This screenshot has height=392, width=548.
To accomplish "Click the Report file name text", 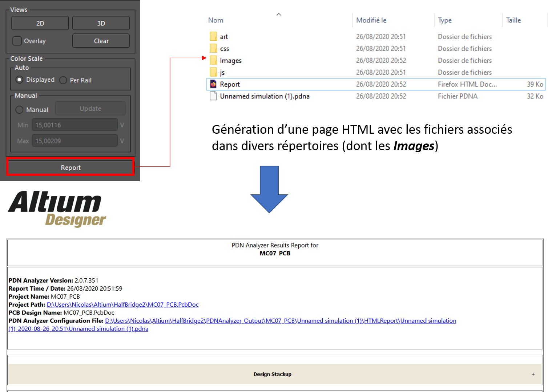I will pos(230,84).
